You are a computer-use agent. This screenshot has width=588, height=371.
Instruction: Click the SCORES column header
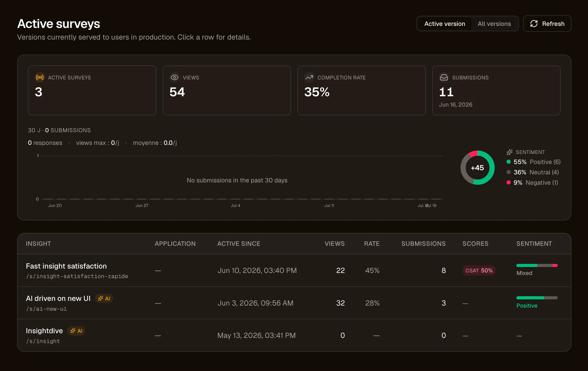pyautogui.click(x=475, y=244)
